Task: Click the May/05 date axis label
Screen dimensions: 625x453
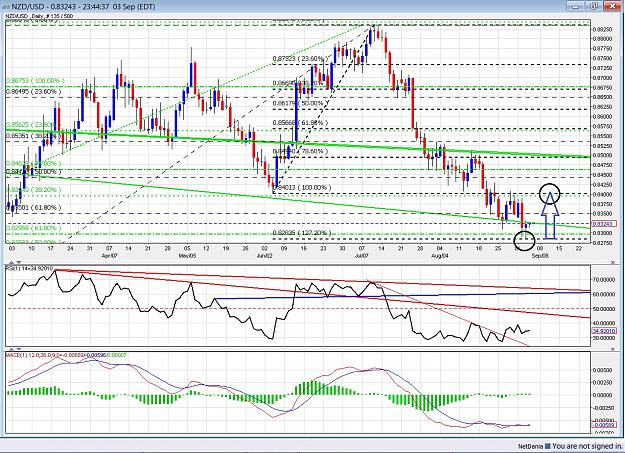Action: click(x=187, y=256)
